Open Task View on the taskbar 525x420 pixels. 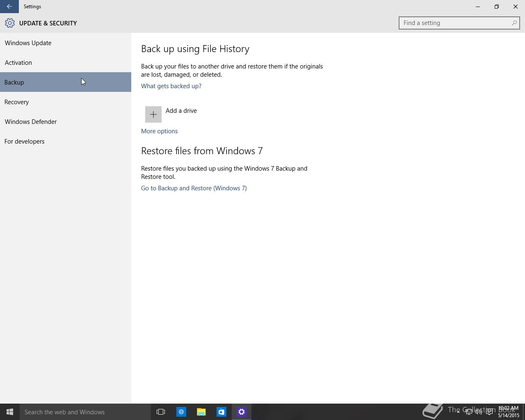click(161, 412)
